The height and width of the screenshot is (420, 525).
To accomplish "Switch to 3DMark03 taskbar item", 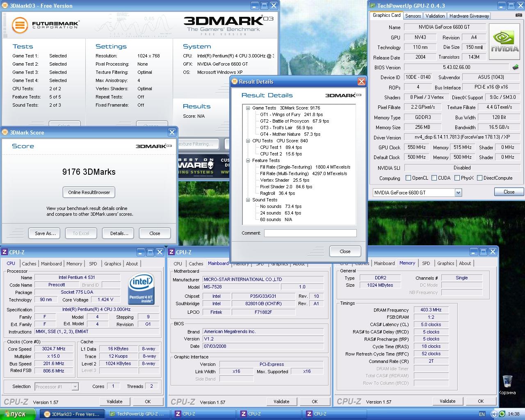I will 72,414.
